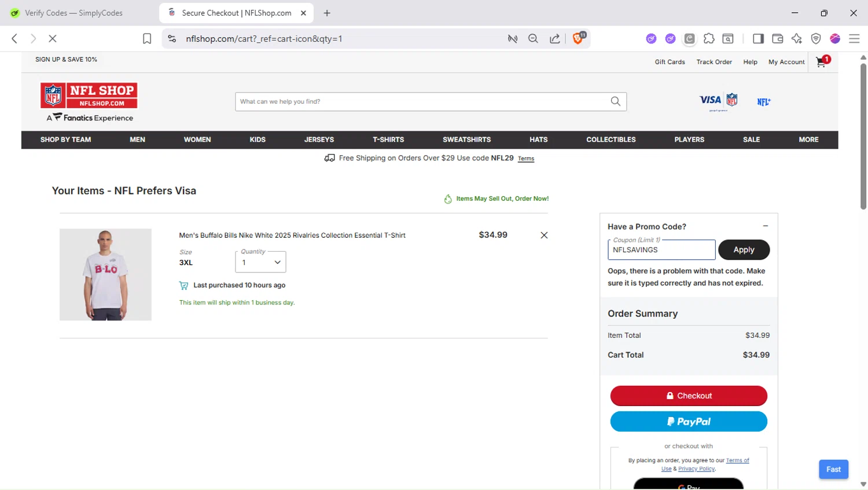
Task: Open the Extensions puzzle piece icon
Action: [709, 39]
